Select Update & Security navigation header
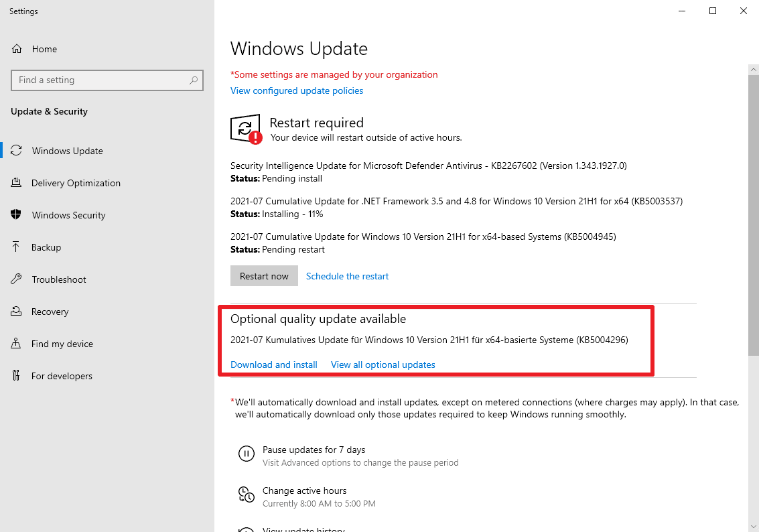 [x=49, y=111]
